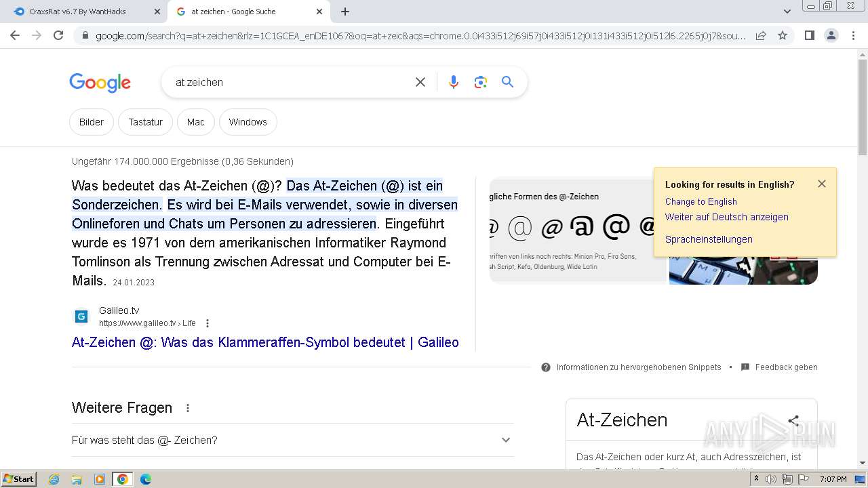Select the URL in the address bar
The height and width of the screenshot is (488, 868).
[x=420, y=36]
